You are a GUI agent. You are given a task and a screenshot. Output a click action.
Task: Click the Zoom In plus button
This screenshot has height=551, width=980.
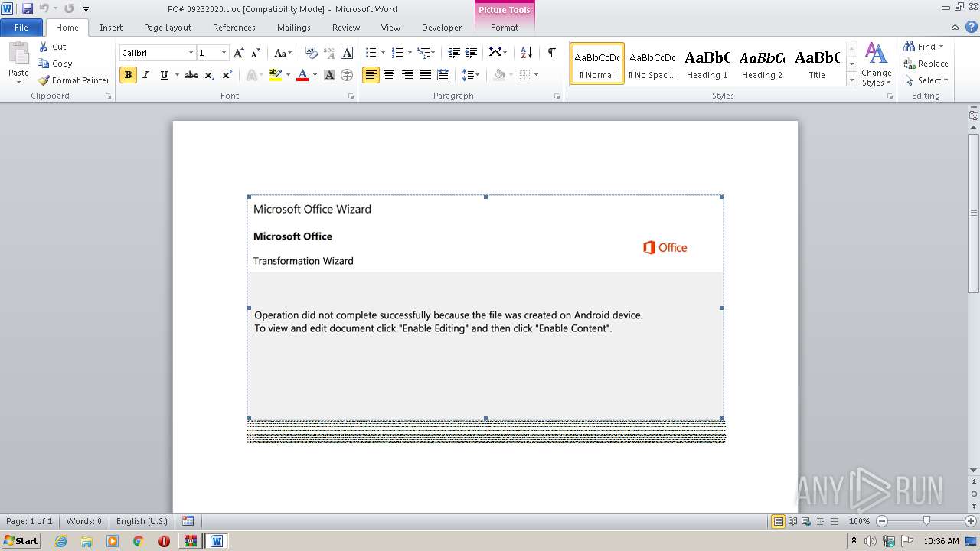(971, 521)
